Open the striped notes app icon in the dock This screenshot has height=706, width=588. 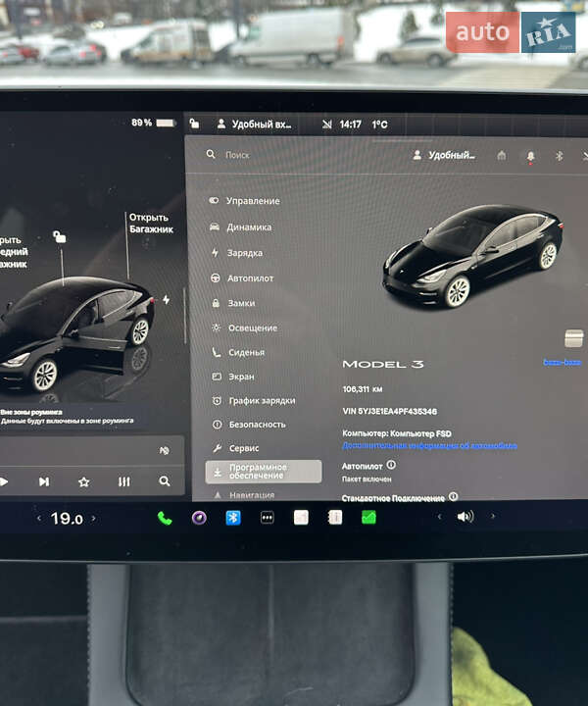click(335, 518)
